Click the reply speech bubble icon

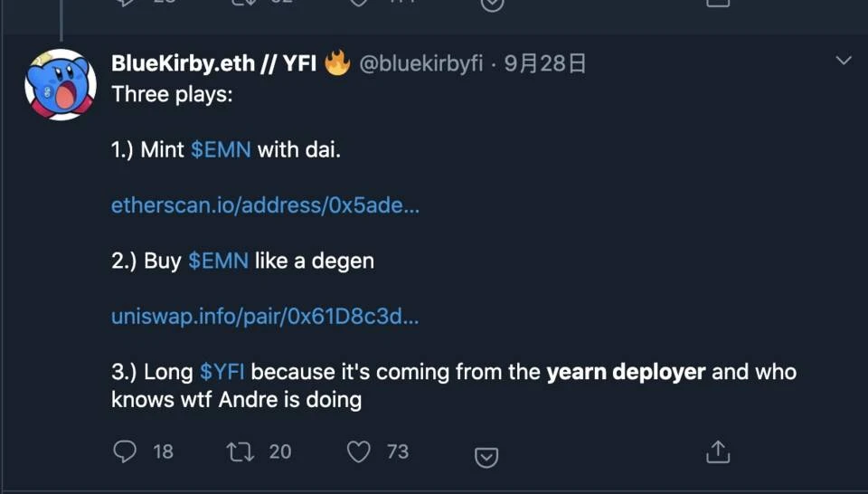[125, 451]
